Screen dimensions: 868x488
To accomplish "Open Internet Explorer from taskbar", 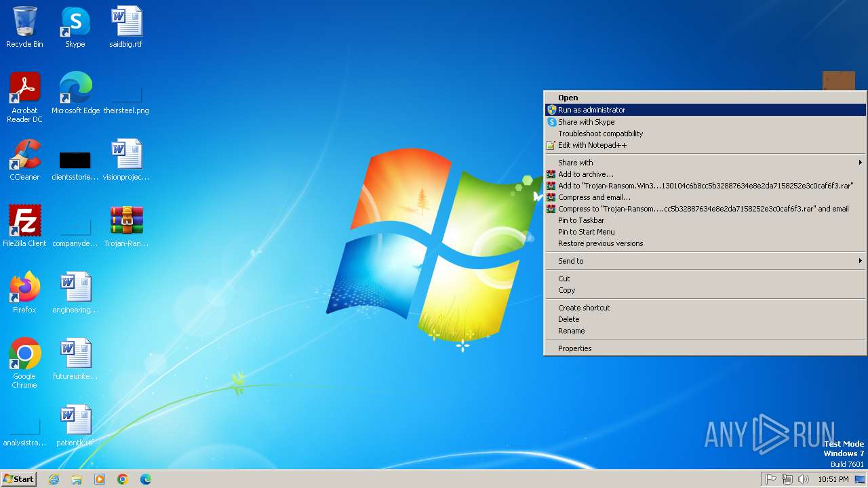I will [x=54, y=479].
